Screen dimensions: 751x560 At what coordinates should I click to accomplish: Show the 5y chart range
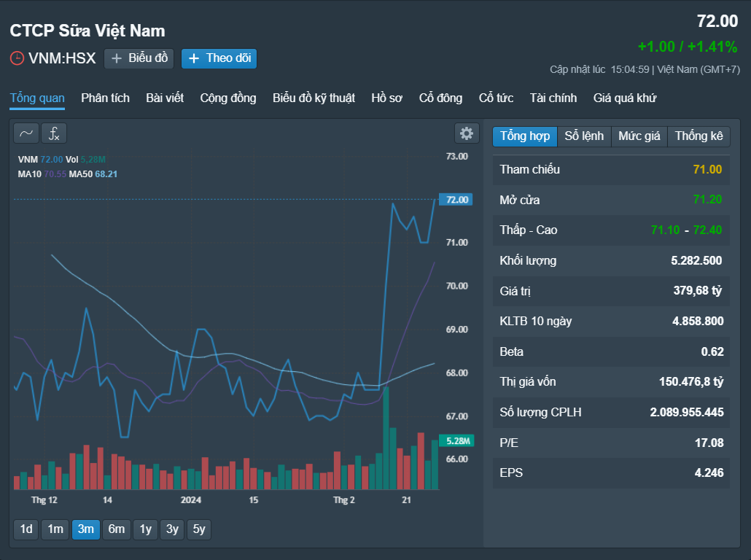coord(199,529)
